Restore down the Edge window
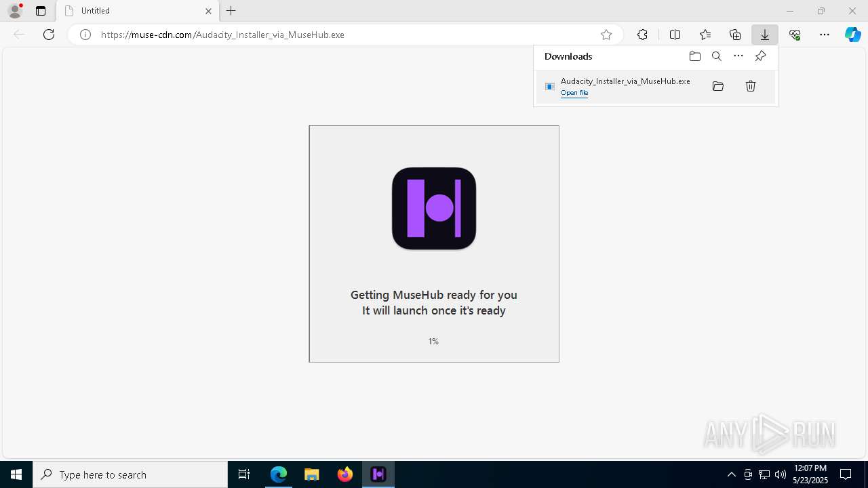The image size is (868, 488). [x=821, y=11]
